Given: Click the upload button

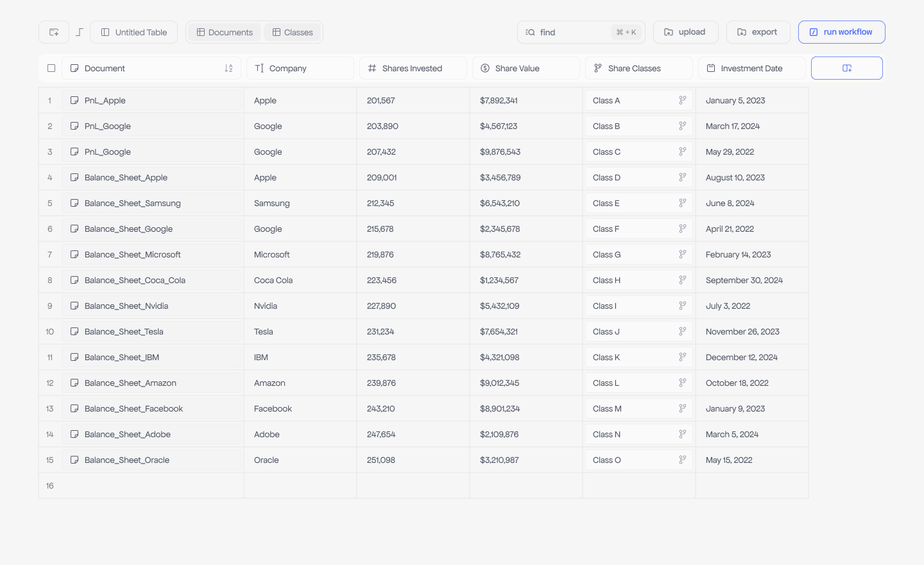Looking at the screenshot, I should (685, 32).
